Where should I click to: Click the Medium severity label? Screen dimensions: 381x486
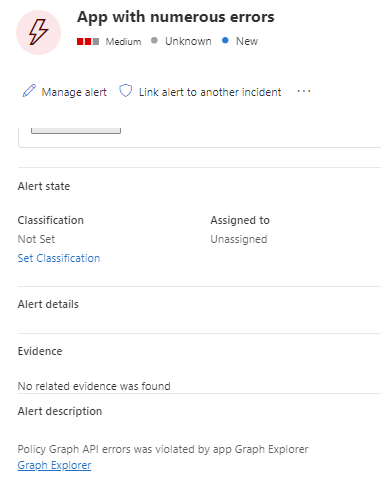point(123,42)
